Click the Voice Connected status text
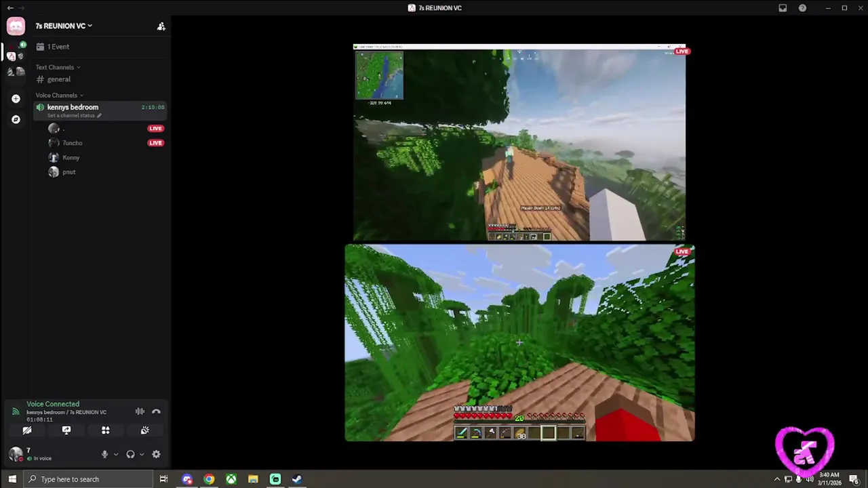Screen dimensions: 868x488 pyautogui.click(x=53, y=404)
